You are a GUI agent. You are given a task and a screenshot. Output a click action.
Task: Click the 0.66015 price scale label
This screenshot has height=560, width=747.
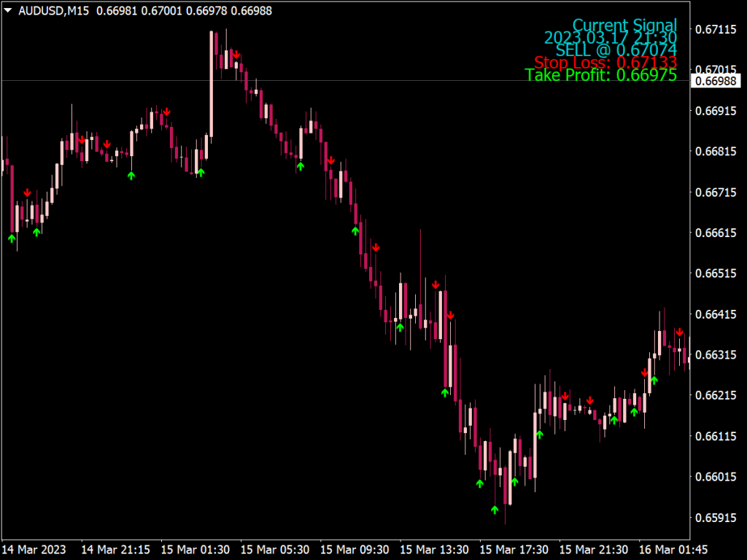point(716,477)
